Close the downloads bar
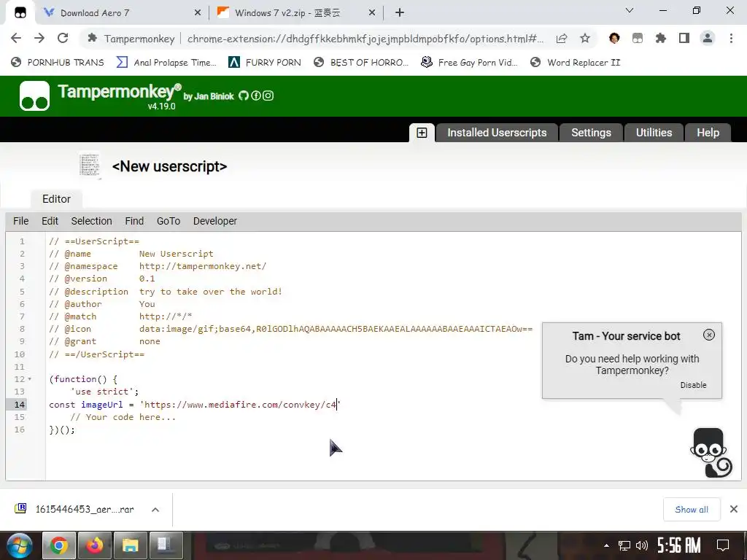 coord(734,509)
